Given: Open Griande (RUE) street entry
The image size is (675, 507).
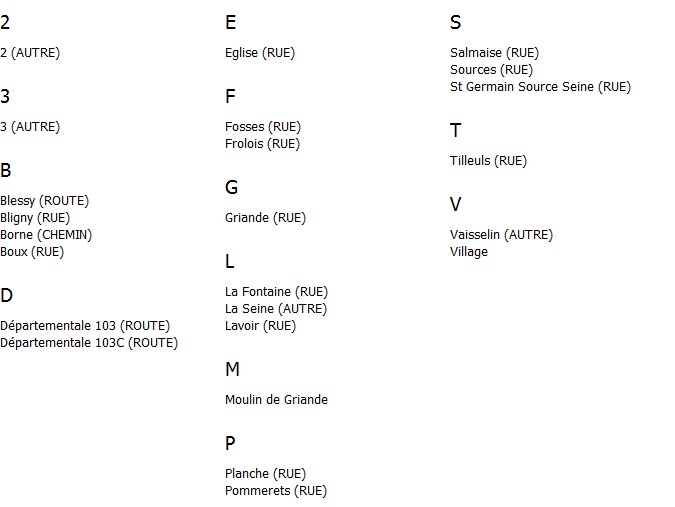Looking at the screenshot, I should (x=266, y=218).
